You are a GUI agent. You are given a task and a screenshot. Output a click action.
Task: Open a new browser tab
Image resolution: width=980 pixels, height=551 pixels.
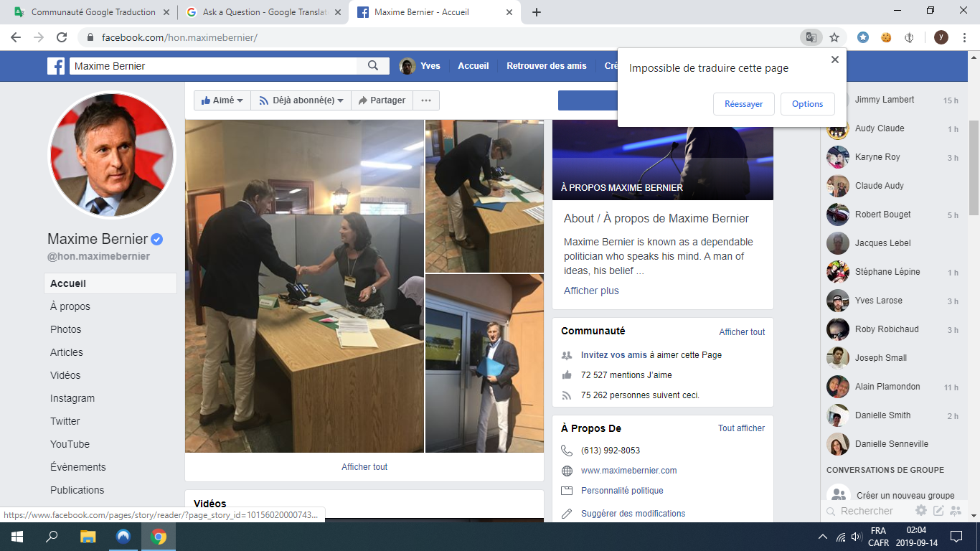click(x=537, y=12)
